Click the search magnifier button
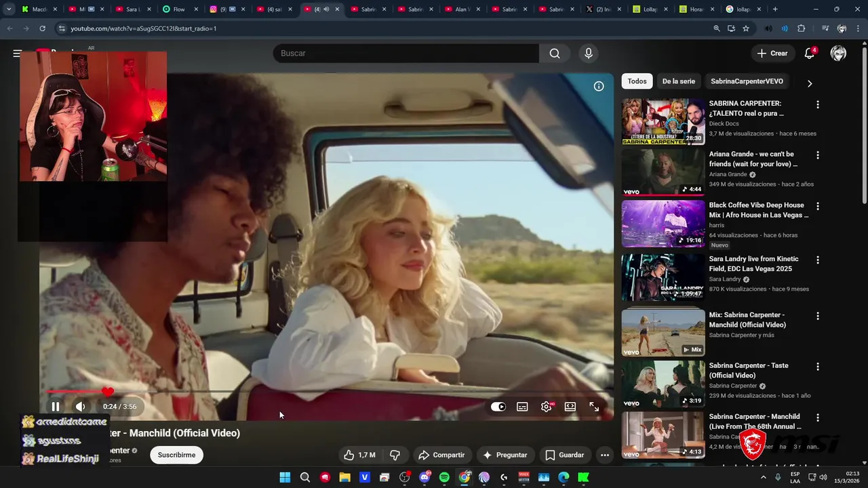This screenshot has height=488, width=868. click(x=555, y=54)
